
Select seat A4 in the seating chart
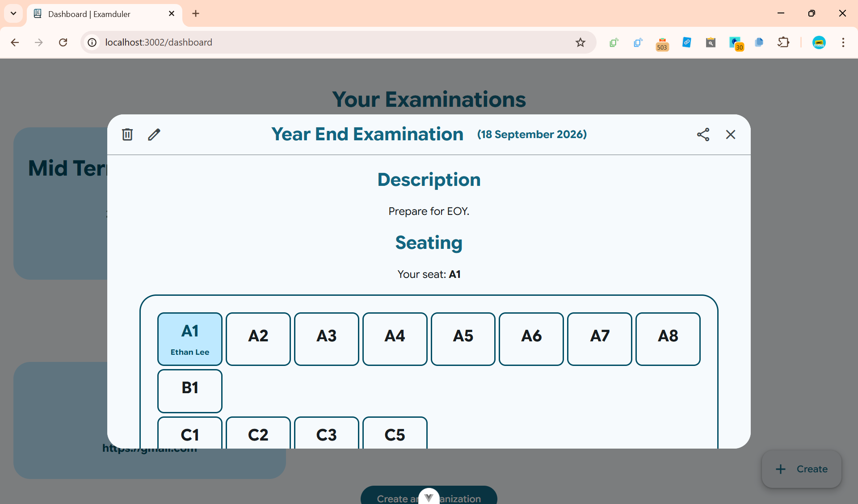tap(395, 339)
